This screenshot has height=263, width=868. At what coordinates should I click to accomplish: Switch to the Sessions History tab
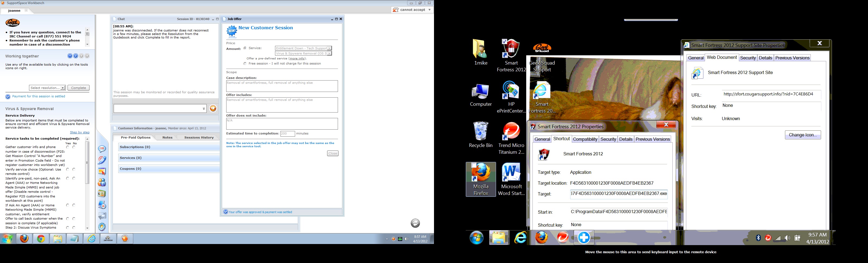(x=199, y=137)
